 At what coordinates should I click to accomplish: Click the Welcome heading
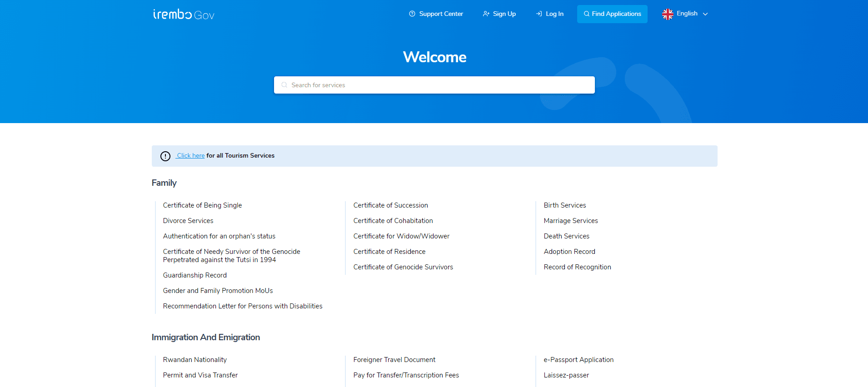click(x=434, y=57)
